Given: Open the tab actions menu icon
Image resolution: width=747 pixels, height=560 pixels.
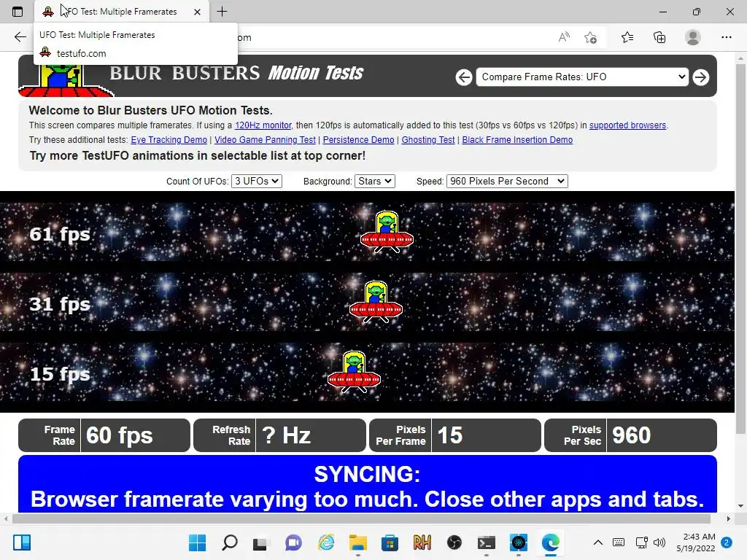Looking at the screenshot, I should click(x=18, y=12).
